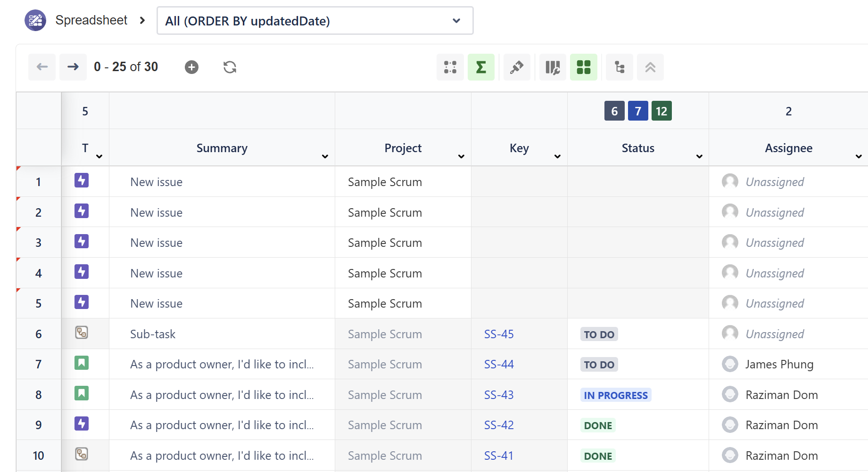Expand the Status column dropdown arrow
The image size is (868, 472).
click(699, 156)
